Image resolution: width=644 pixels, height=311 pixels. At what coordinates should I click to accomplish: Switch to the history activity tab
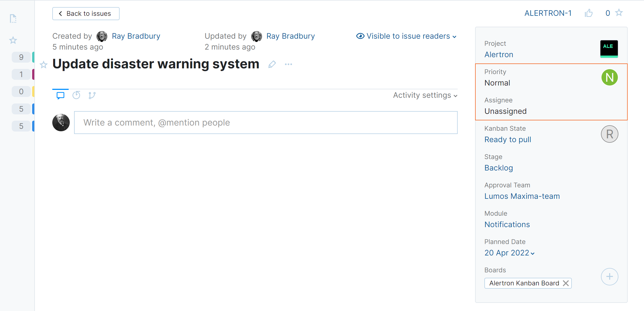coord(76,95)
